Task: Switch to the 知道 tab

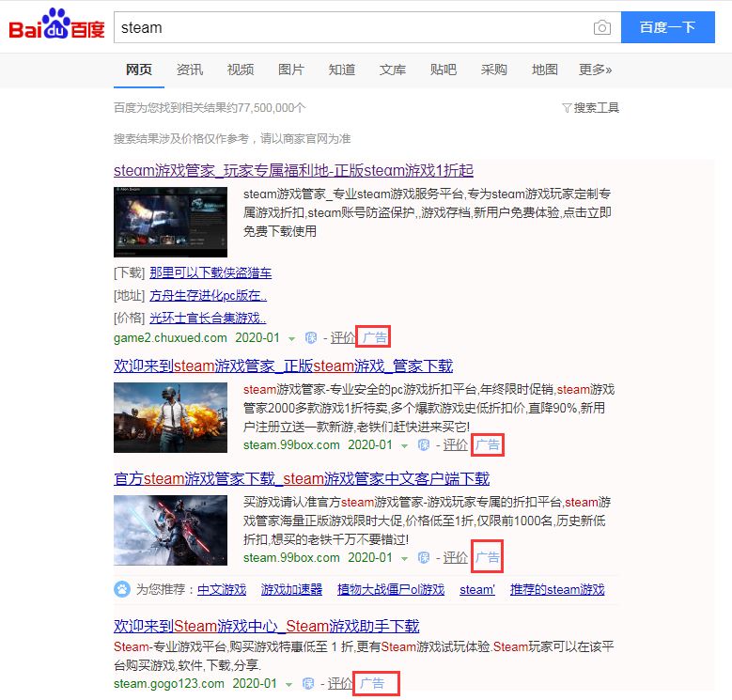Action: point(342,70)
